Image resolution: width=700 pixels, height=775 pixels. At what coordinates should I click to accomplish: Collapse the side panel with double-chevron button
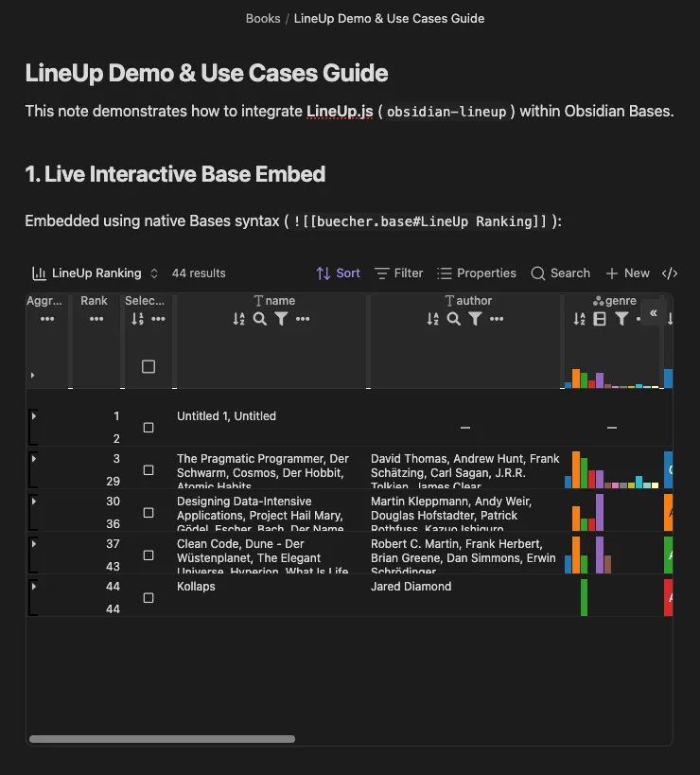[653, 313]
